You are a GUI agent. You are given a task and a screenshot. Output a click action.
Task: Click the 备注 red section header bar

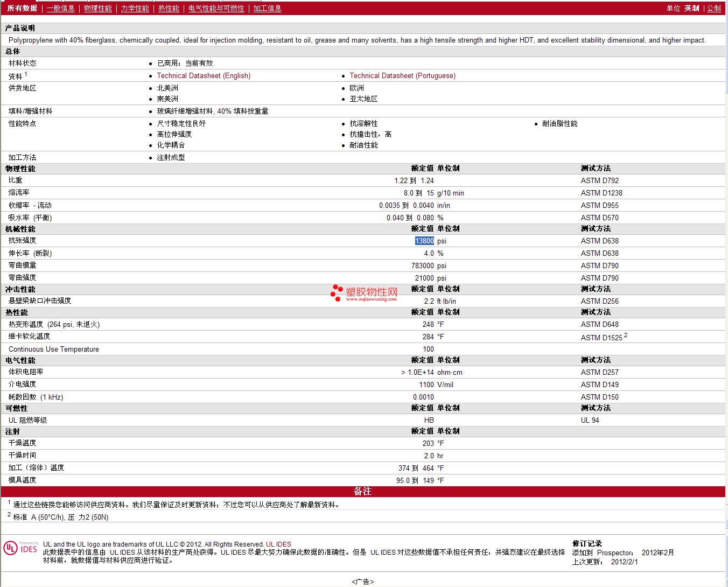(x=363, y=492)
